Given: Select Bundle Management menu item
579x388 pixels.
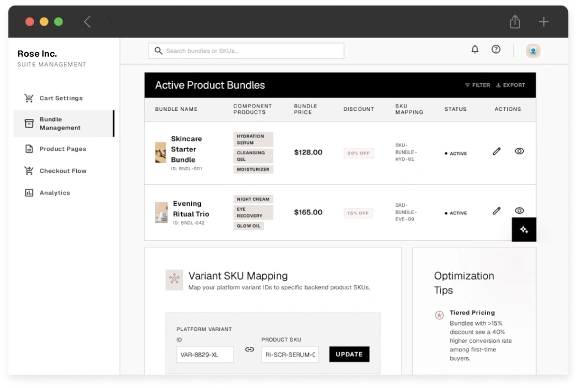Looking at the screenshot, I should point(64,123).
